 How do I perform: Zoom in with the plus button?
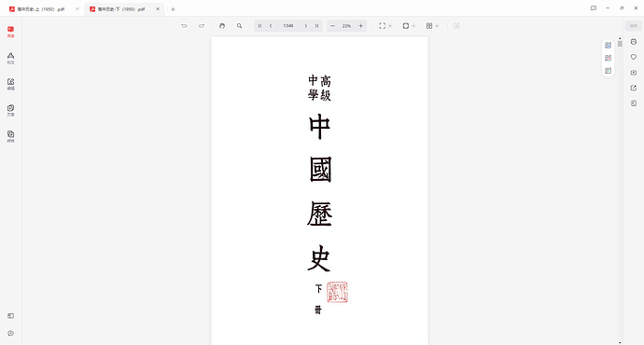[x=360, y=26]
